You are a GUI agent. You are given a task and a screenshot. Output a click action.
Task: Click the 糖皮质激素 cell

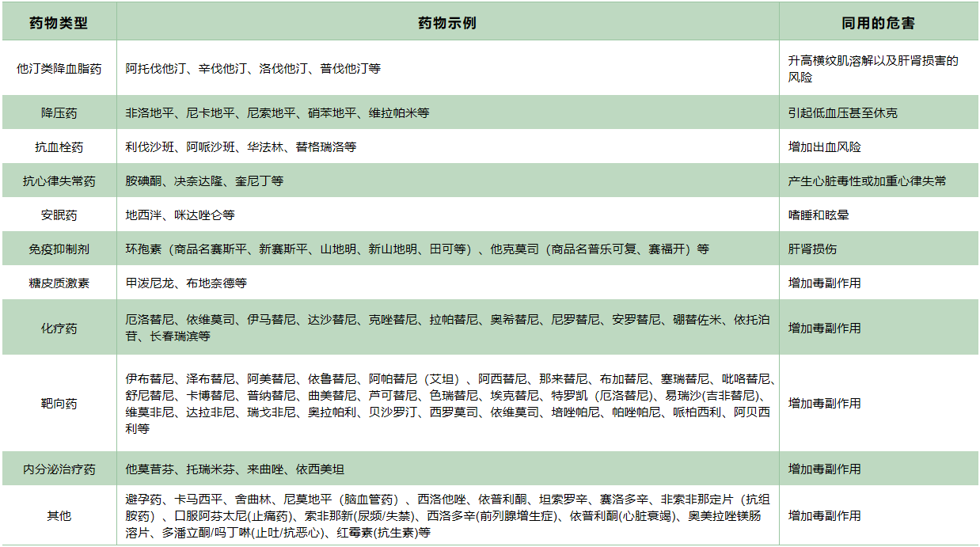pos(59,283)
